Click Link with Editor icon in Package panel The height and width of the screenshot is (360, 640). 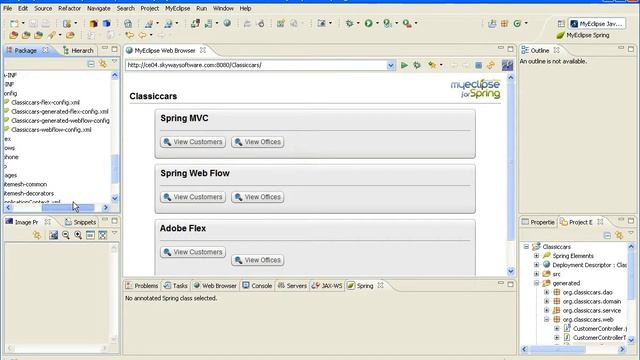103,64
